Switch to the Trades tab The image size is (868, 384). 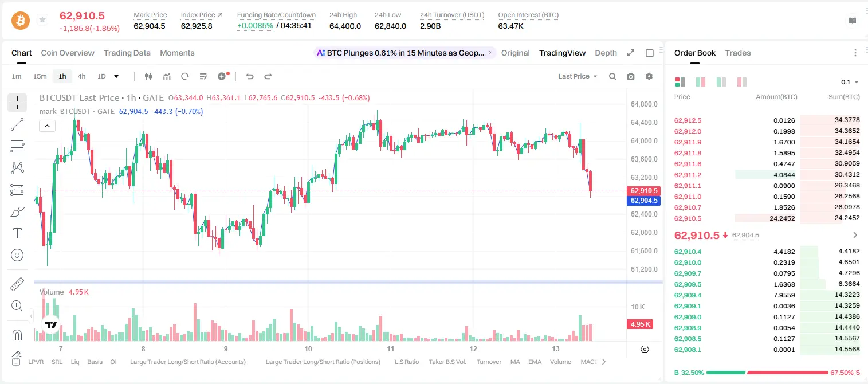tap(738, 53)
